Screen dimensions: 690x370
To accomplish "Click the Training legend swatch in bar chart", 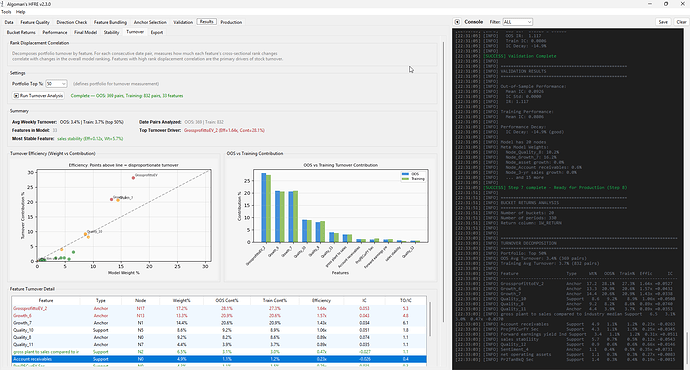I will tap(405, 179).
